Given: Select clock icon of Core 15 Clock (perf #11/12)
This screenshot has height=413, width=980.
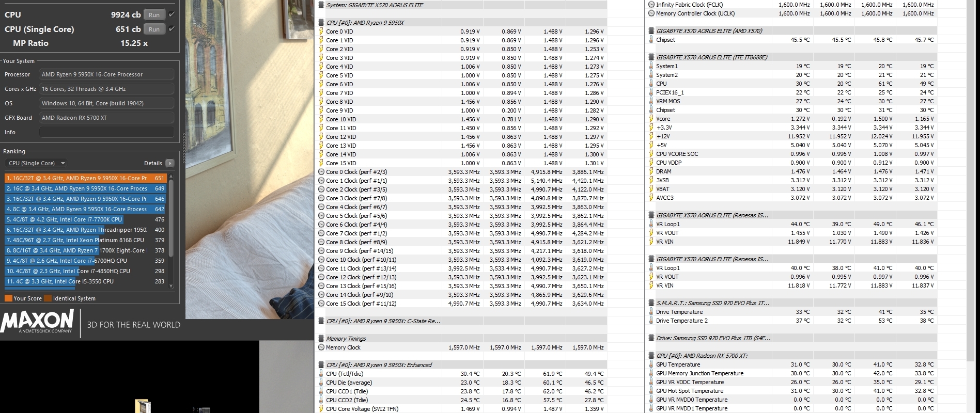Looking at the screenshot, I should pos(321,304).
